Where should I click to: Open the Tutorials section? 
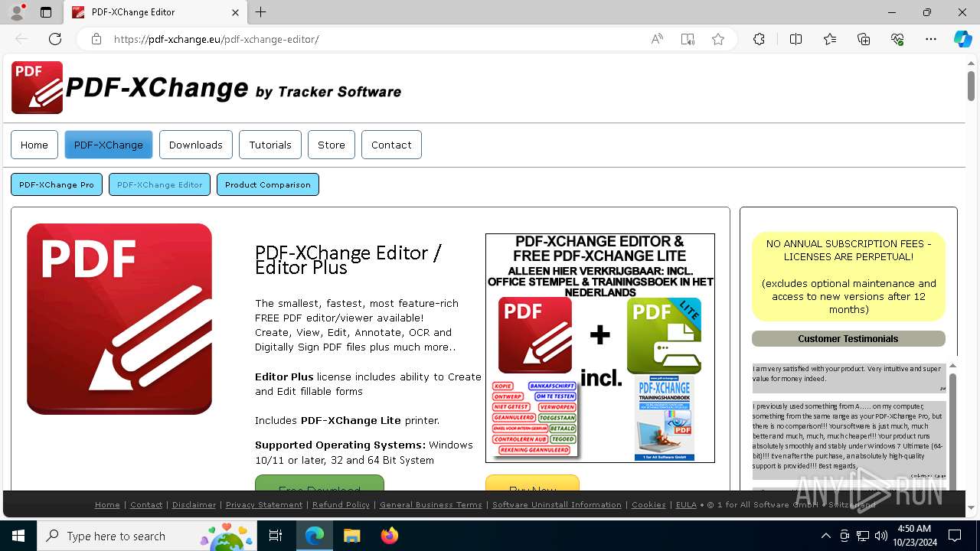(x=270, y=145)
